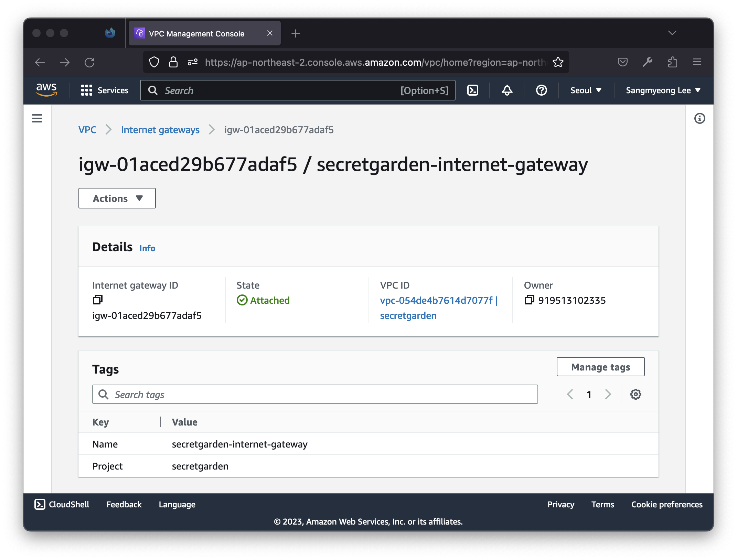Bookmark this page with the star
Viewport: 737px width, 560px height.
click(558, 62)
